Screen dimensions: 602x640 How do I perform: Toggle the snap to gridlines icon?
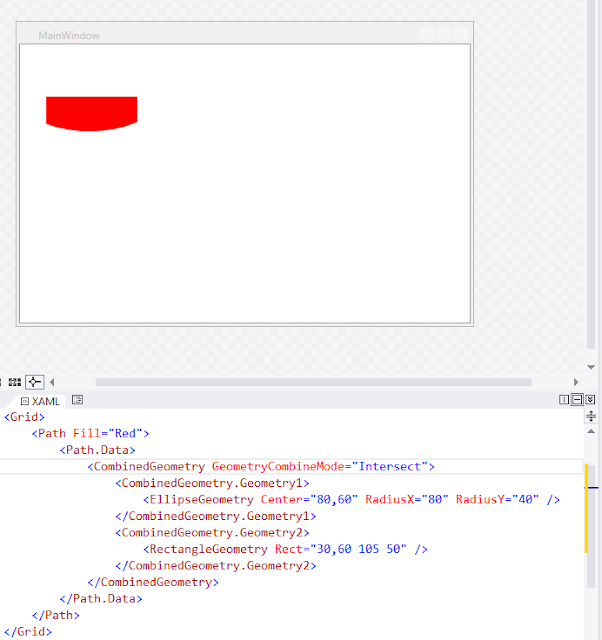tap(15, 382)
